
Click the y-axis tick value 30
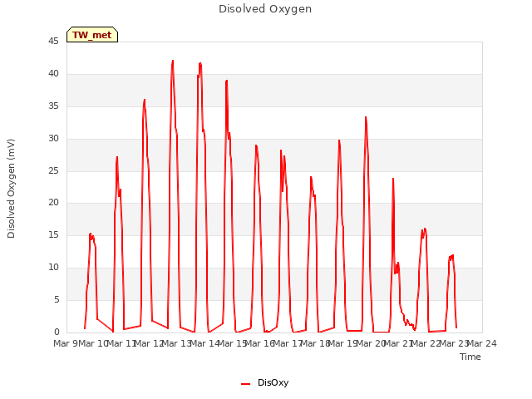click(53, 139)
